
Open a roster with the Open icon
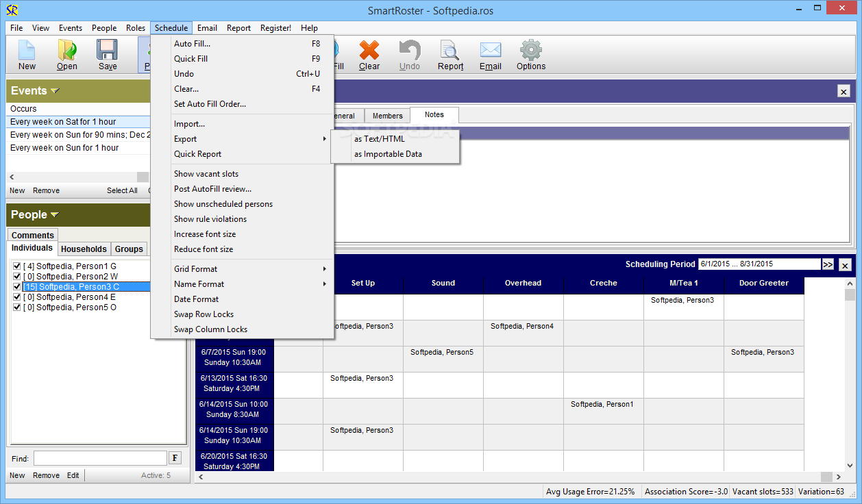click(x=66, y=55)
